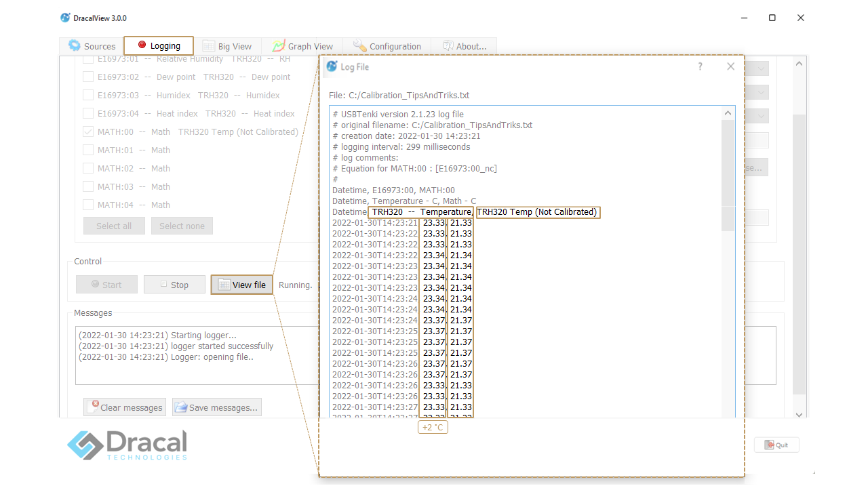Toggle the MATH:03 checkbox
868x488 pixels.
click(88, 187)
